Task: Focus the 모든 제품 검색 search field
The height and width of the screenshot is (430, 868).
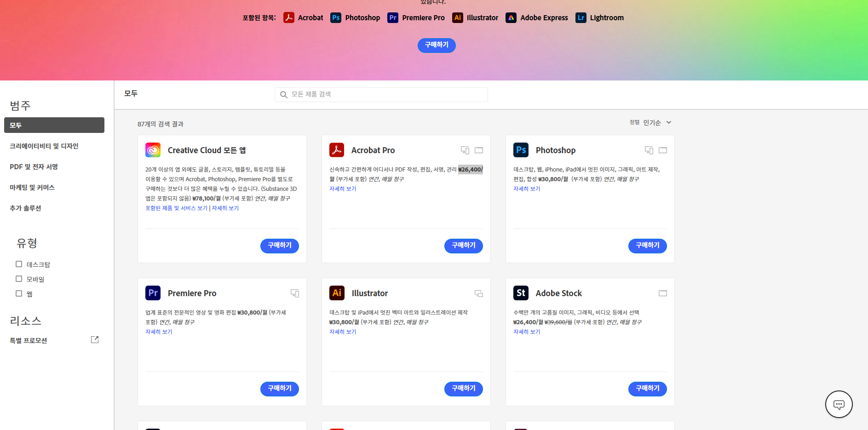Action: (381, 95)
